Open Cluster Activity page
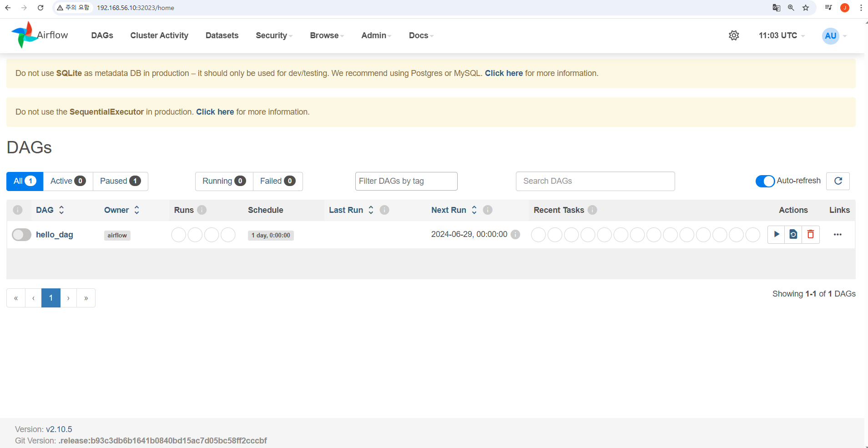The height and width of the screenshot is (448, 868). click(x=159, y=35)
